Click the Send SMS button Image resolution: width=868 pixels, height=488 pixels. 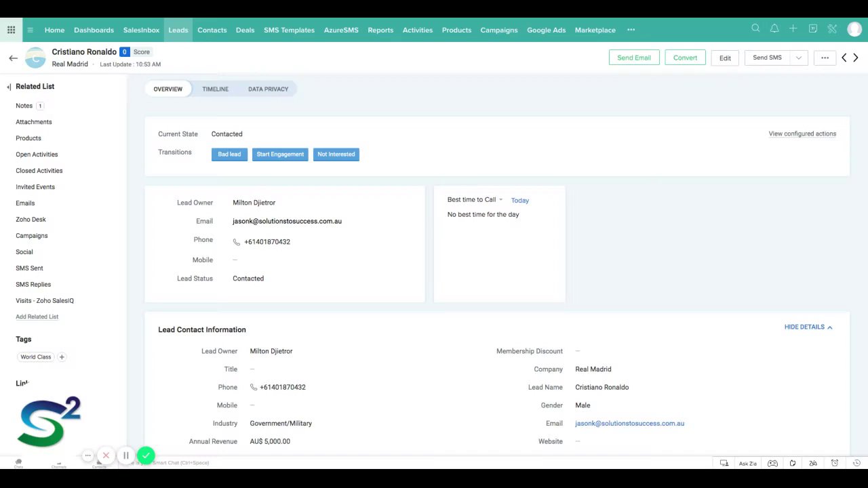click(x=768, y=58)
